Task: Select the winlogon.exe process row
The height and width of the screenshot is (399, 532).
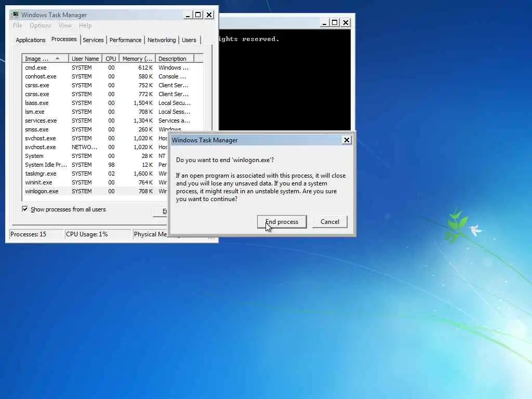Action: coord(95,191)
